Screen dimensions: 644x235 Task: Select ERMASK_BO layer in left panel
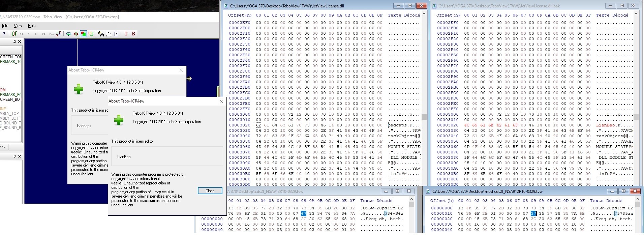pos(11,95)
